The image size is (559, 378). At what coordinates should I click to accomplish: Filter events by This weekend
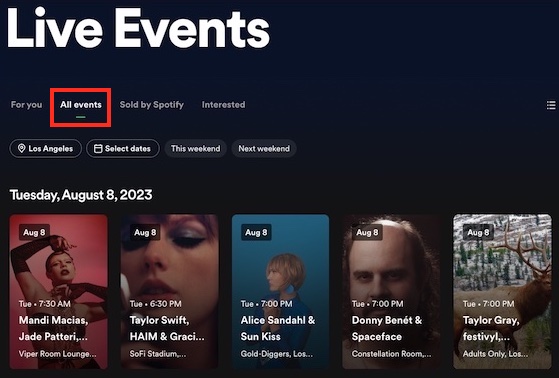(x=195, y=148)
